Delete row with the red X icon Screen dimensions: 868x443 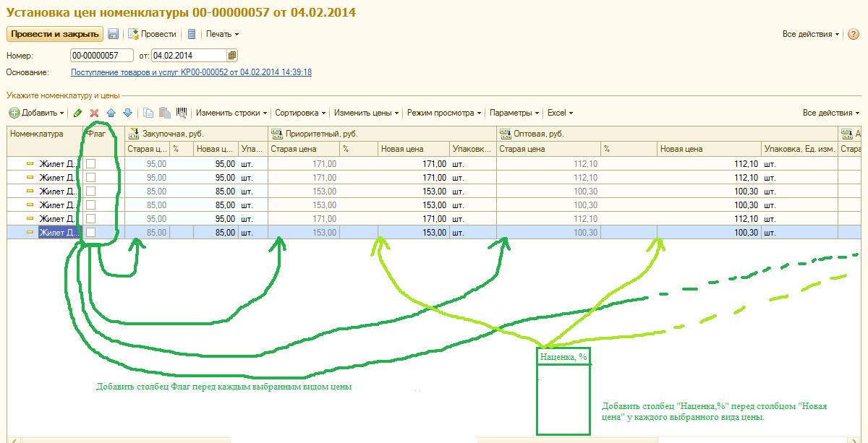(94, 113)
